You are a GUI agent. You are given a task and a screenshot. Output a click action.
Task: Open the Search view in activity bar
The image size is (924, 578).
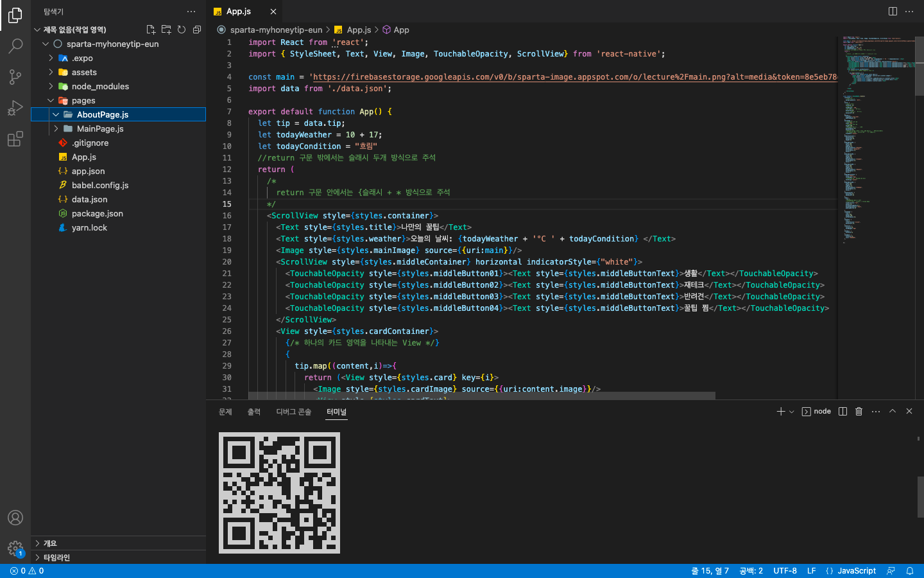tap(15, 46)
